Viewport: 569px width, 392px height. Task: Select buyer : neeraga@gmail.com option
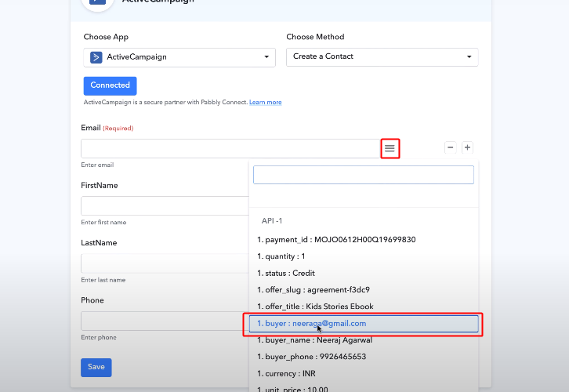[x=363, y=323]
